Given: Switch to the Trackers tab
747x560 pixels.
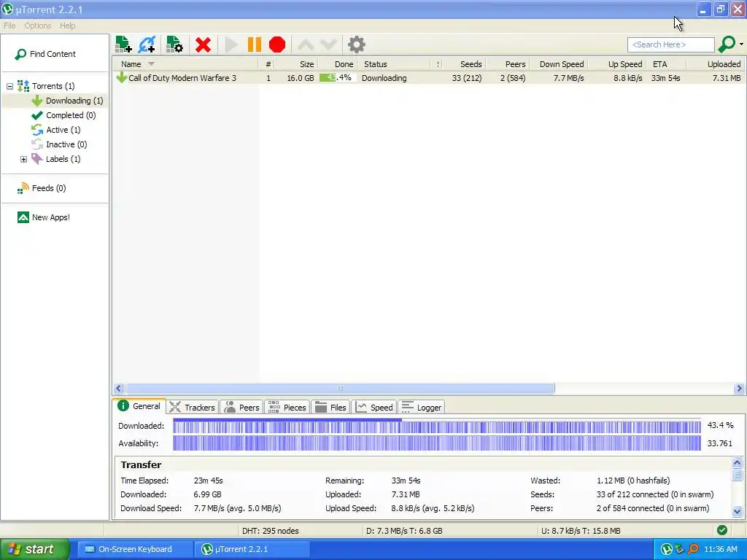Looking at the screenshot, I should click(193, 408).
